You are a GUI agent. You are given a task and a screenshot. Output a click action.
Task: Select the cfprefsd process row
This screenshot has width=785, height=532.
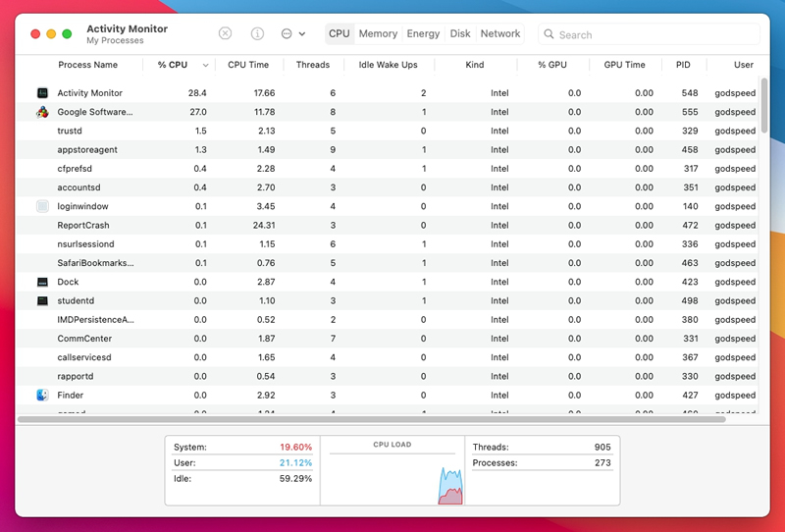(x=387, y=168)
